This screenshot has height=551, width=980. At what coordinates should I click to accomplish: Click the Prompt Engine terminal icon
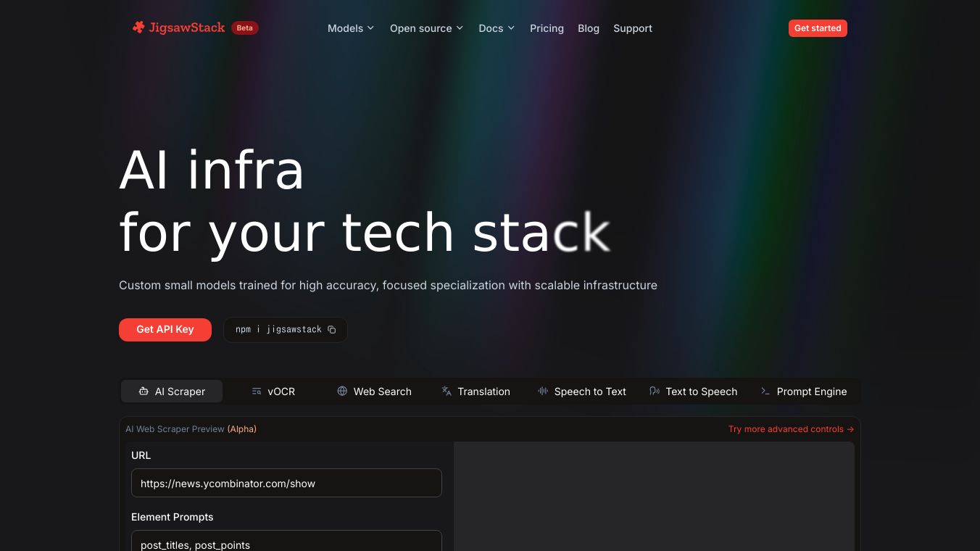tap(765, 391)
